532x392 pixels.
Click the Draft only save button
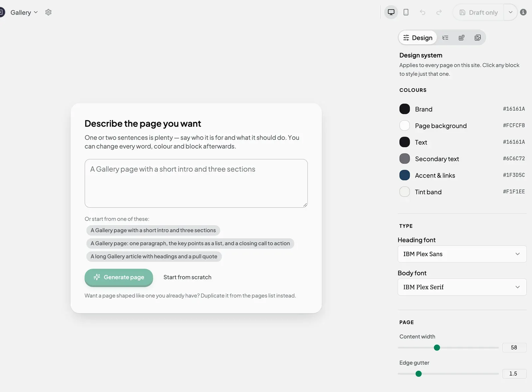point(478,12)
